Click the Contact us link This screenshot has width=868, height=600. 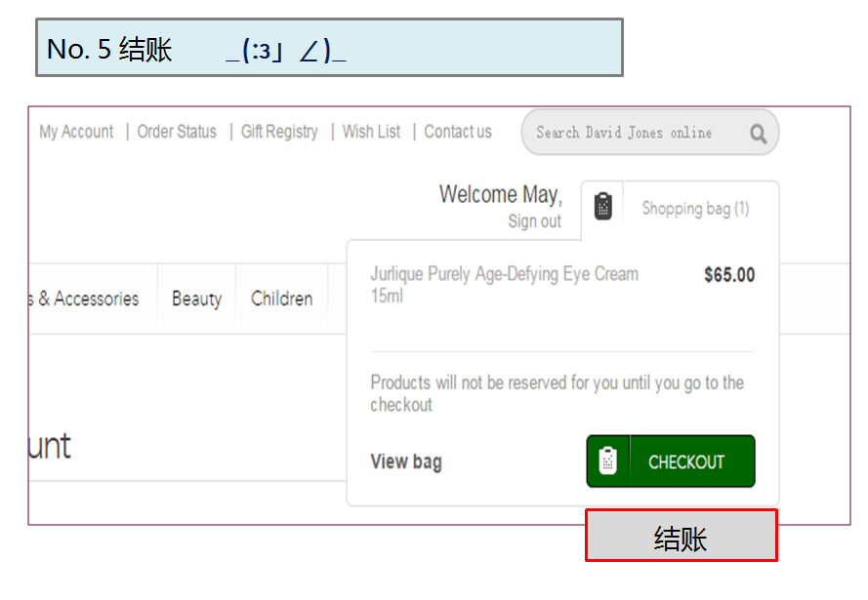(457, 132)
